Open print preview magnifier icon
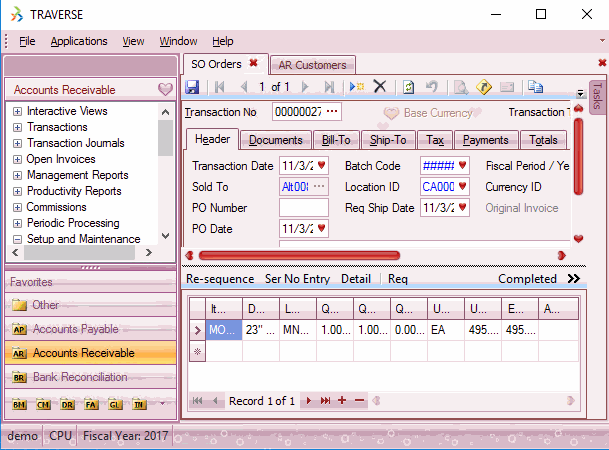Screen dimensions: 609x450 (x=461, y=87)
